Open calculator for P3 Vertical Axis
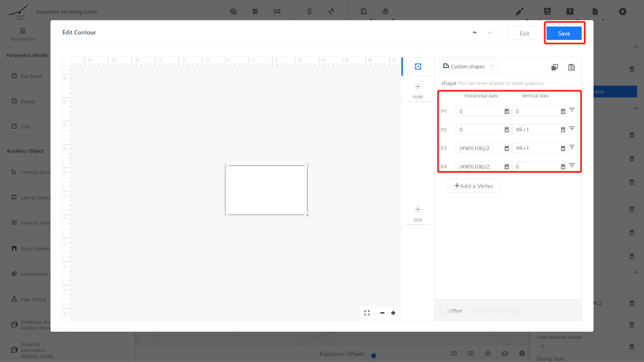This screenshot has width=644, height=362. coord(563,148)
